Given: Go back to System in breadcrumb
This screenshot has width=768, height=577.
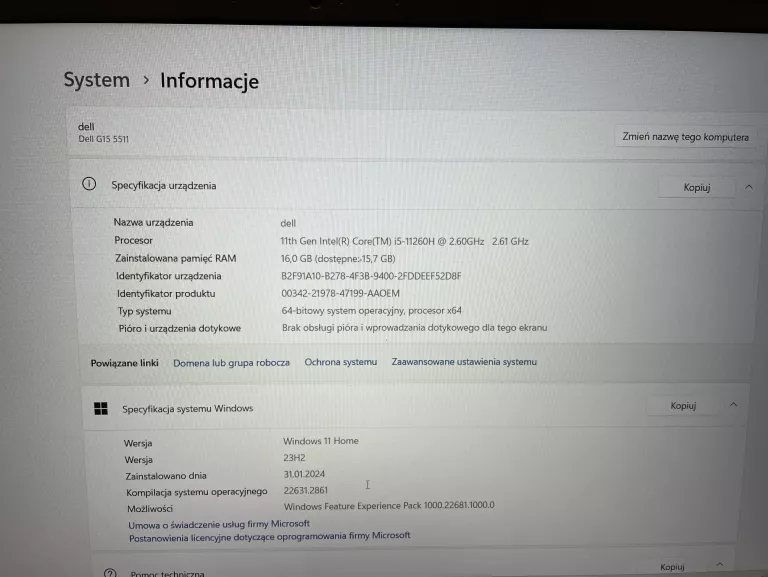Looking at the screenshot, I should click(x=96, y=80).
